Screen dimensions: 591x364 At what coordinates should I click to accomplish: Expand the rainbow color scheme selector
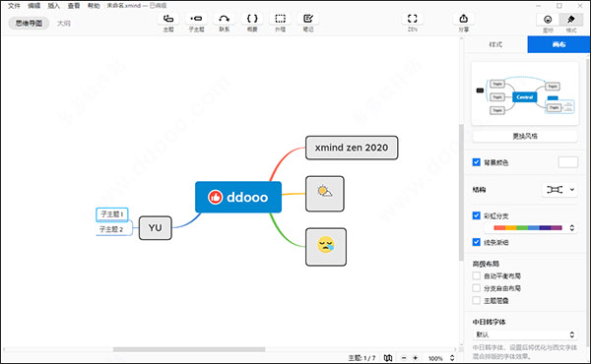(571, 227)
